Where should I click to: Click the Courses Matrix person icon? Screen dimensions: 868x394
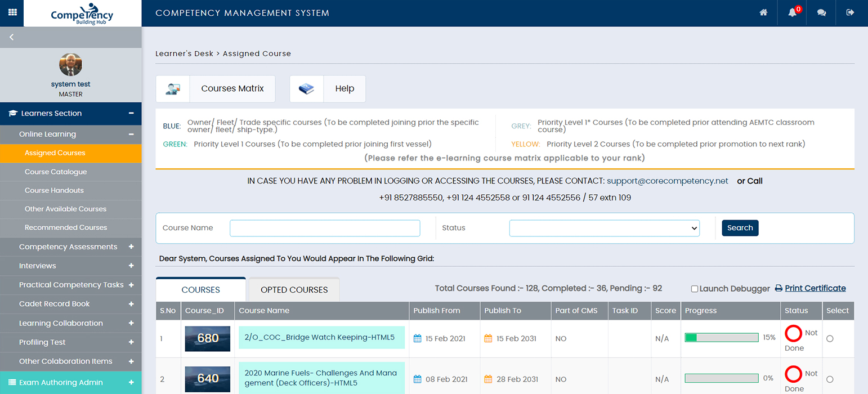pyautogui.click(x=172, y=88)
